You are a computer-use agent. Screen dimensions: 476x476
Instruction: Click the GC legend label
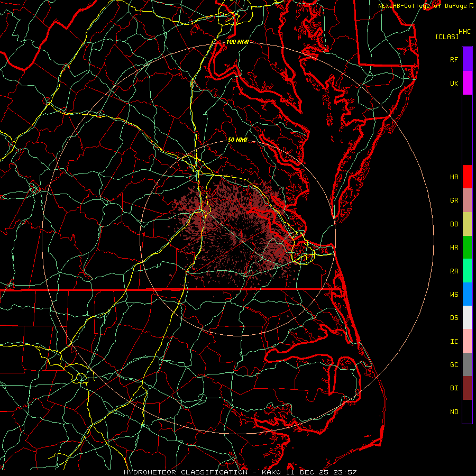click(x=454, y=365)
